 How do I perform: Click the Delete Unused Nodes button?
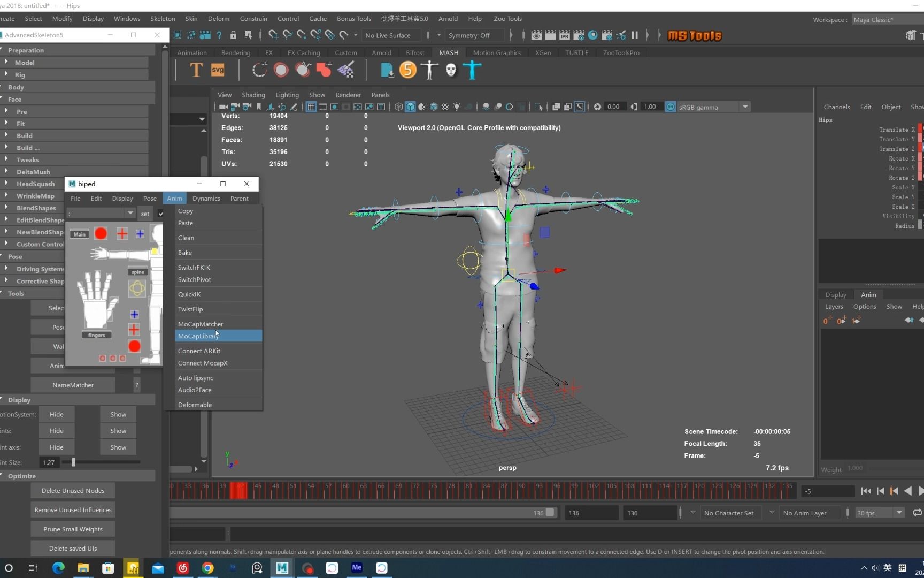click(x=73, y=491)
